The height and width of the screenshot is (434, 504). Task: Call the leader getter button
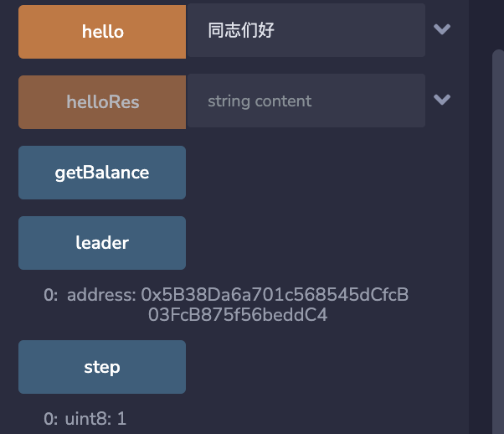pos(102,243)
